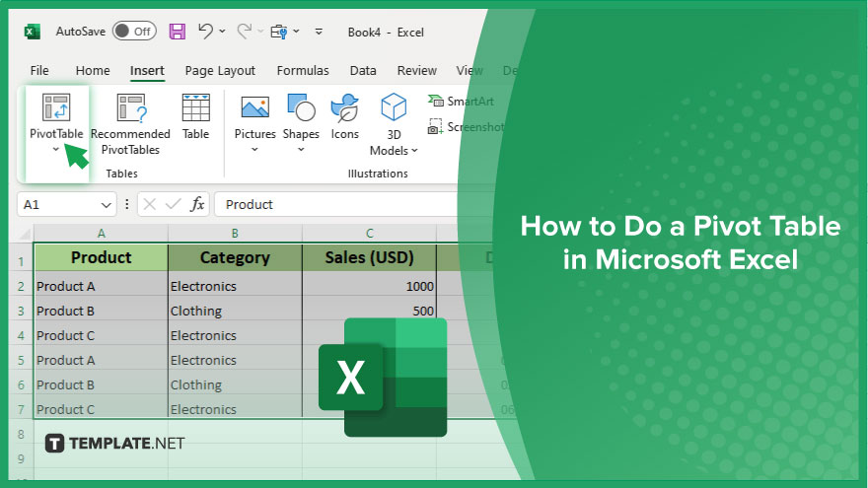This screenshot has height=488, width=868.
Task: Select row 2 header
Action: [x=21, y=286]
